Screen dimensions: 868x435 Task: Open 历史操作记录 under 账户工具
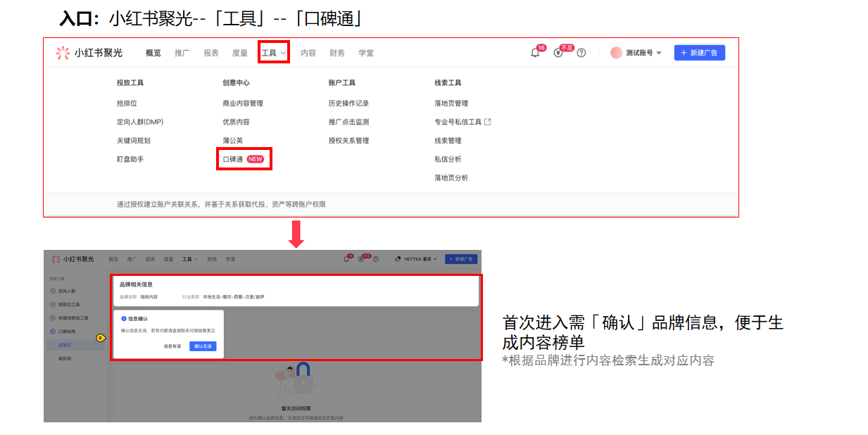pyautogui.click(x=348, y=103)
